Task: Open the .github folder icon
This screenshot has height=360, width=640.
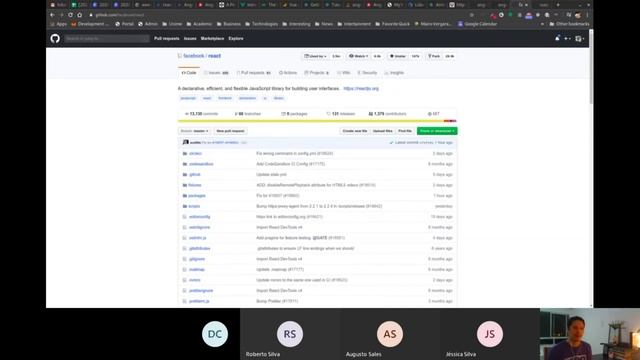Action: click(x=185, y=175)
